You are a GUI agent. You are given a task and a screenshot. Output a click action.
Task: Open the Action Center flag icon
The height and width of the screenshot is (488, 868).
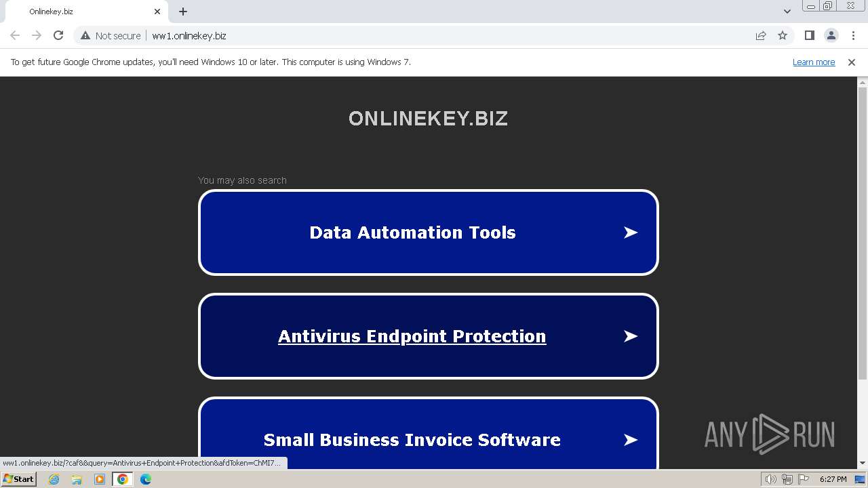(803, 479)
